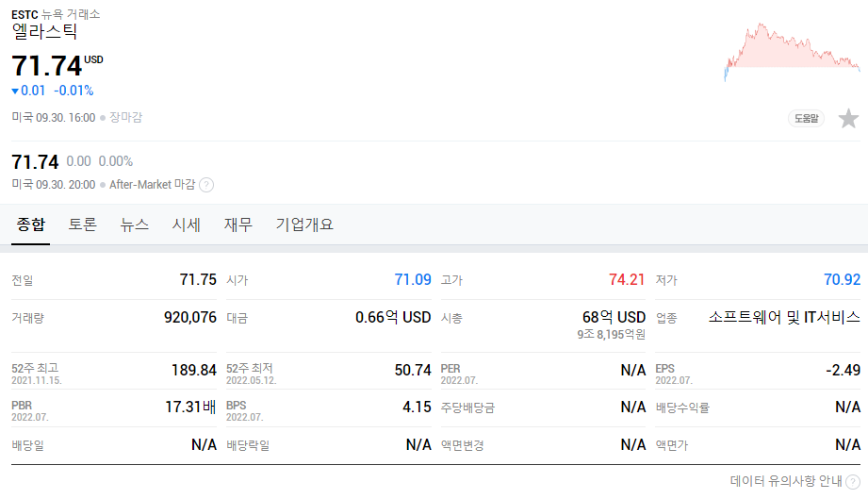Switch to the 토론 tab

83,225
